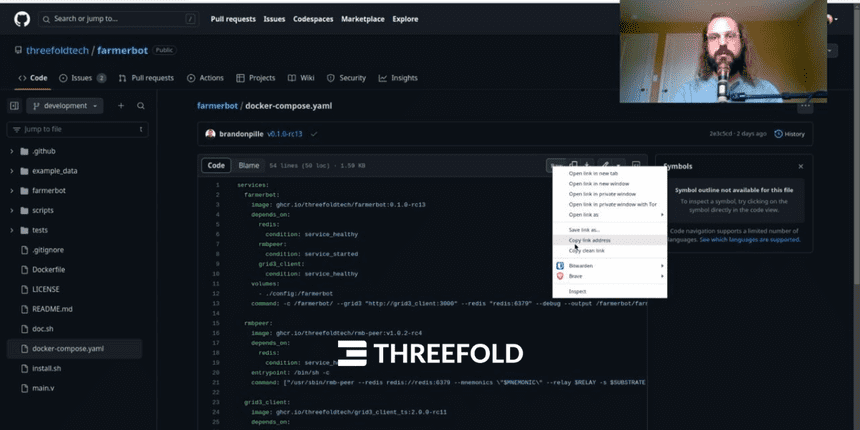Click the copy raw file icon
The image size is (860, 430).
pyautogui.click(x=574, y=165)
